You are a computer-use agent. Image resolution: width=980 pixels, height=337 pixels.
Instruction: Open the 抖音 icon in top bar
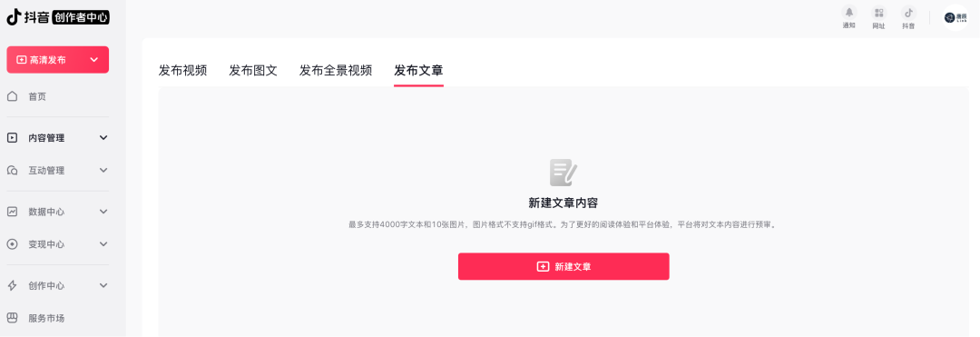(908, 13)
